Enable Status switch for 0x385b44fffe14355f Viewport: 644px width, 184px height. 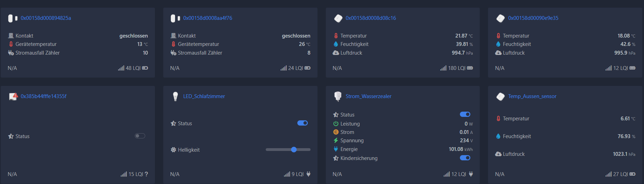pos(140,136)
